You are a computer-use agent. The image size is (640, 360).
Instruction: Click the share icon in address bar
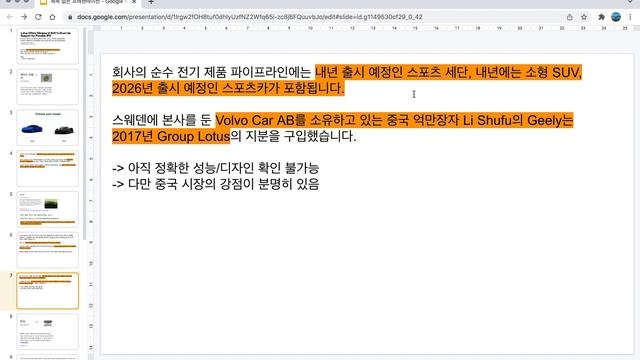tap(569, 17)
